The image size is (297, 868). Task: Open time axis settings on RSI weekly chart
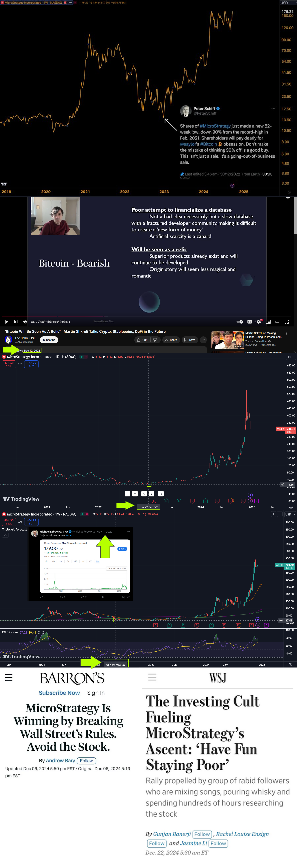pyautogui.click(x=290, y=665)
